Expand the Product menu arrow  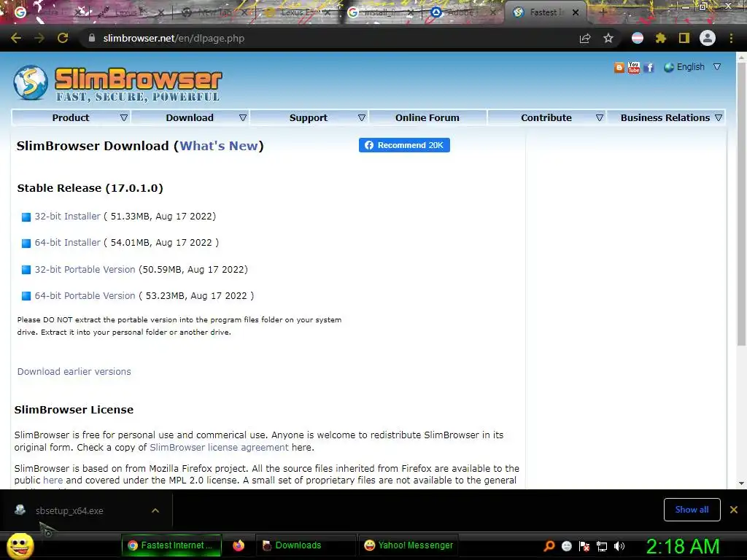[124, 117]
